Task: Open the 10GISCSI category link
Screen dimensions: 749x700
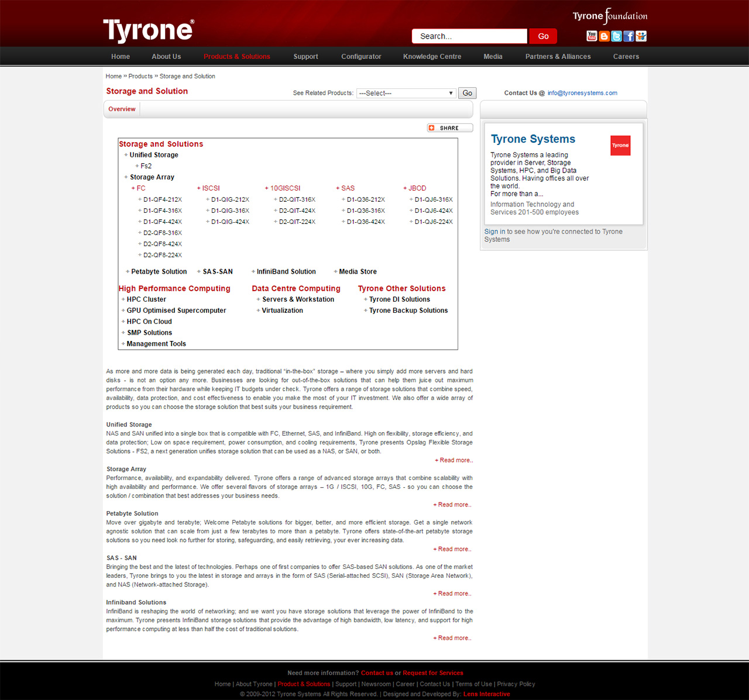Action: [x=285, y=188]
